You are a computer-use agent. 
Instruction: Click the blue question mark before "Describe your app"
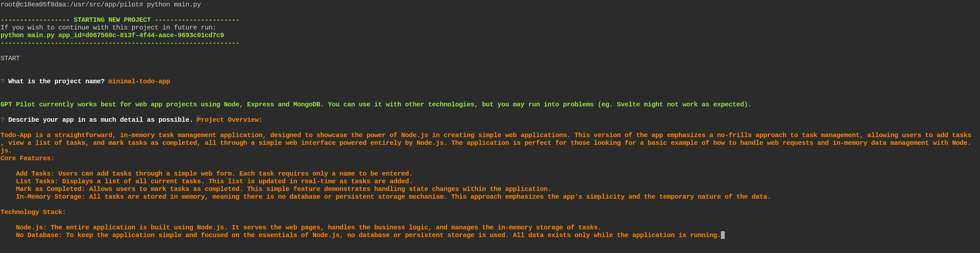(3, 120)
